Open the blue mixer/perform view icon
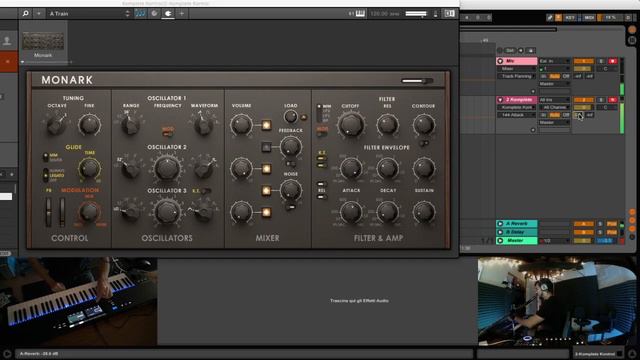The width and height of the screenshot is (640, 360). tap(140, 13)
